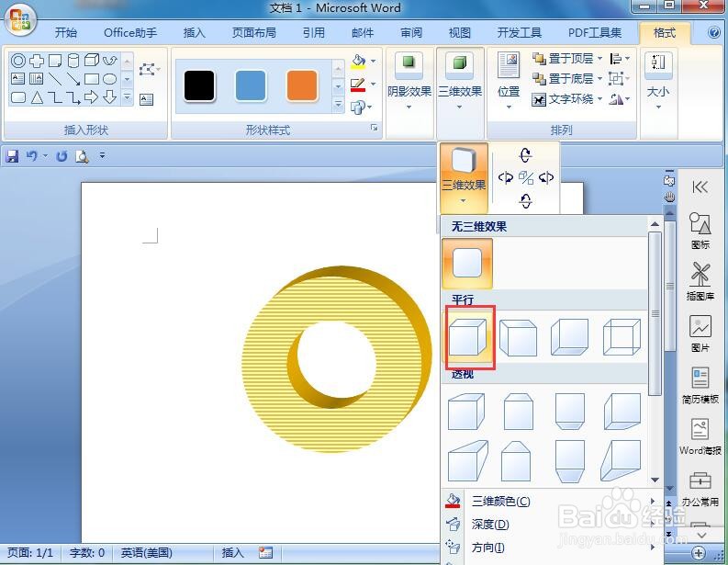Click the Tilt Up 3D rotation icon

pos(525,154)
